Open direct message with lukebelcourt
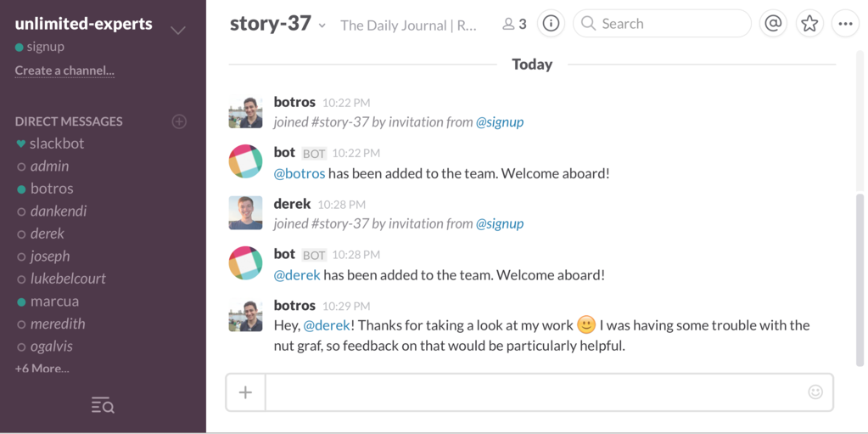The image size is (868, 434). 68,279
